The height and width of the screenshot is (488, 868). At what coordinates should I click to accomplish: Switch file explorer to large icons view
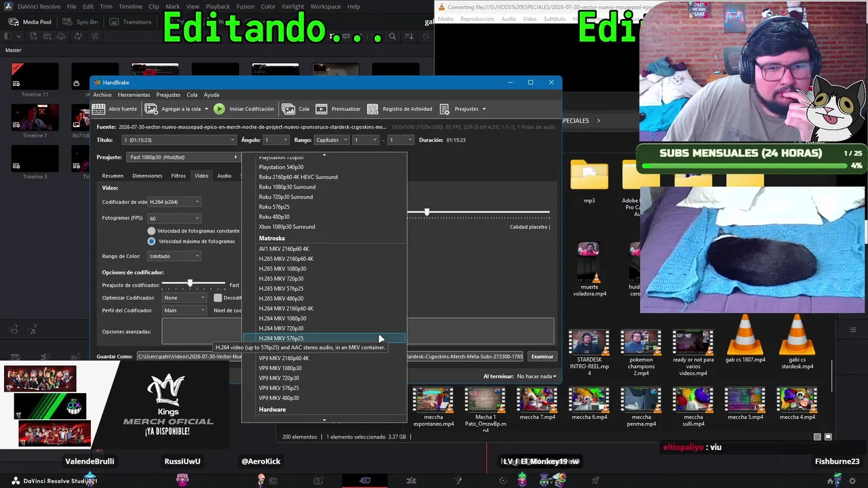[x=828, y=437]
